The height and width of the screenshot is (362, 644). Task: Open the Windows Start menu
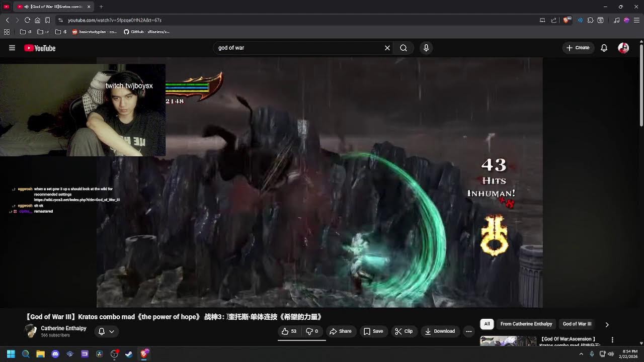pos(11,354)
